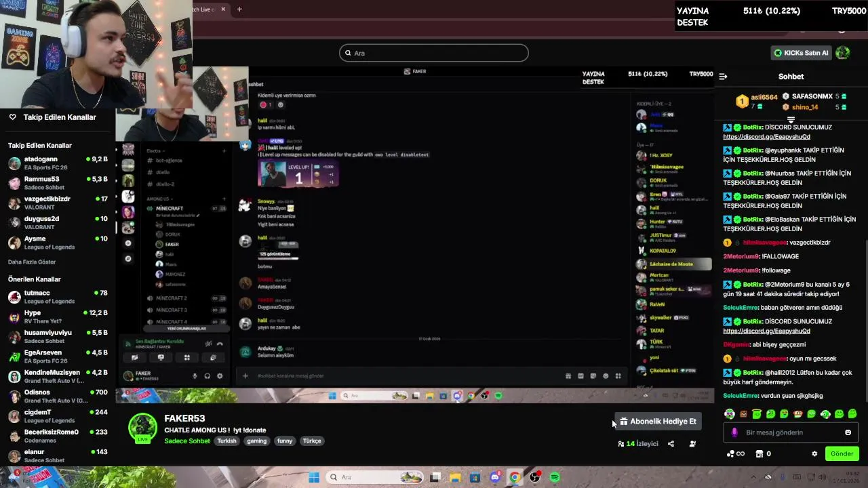Collapse chat with the arrow icon beside Sohbet
This screenshot has height=488, width=868.
(x=723, y=77)
